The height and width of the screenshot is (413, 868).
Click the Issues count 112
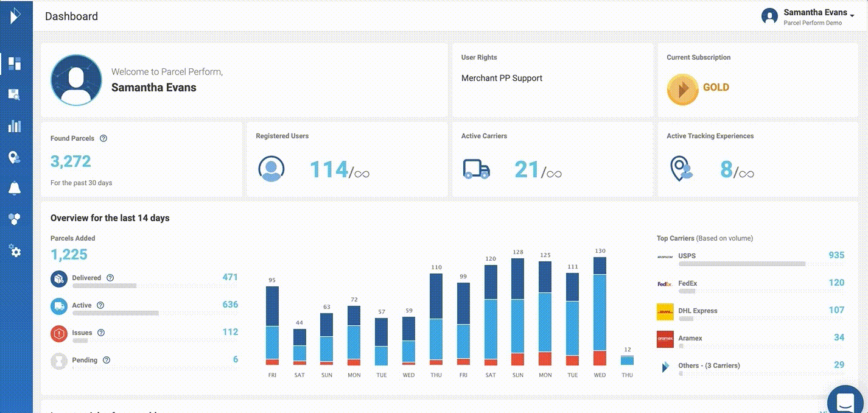pos(230,332)
